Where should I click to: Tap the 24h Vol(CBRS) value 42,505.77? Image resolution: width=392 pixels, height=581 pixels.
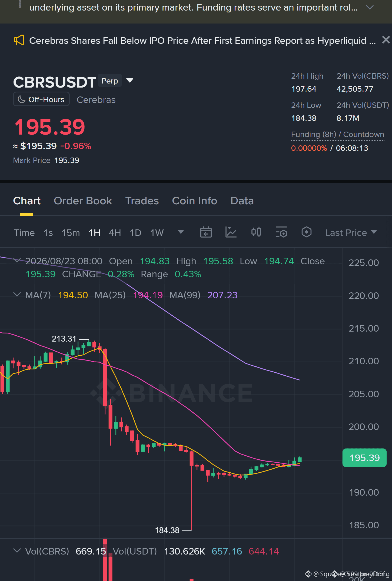[x=355, y=89]
